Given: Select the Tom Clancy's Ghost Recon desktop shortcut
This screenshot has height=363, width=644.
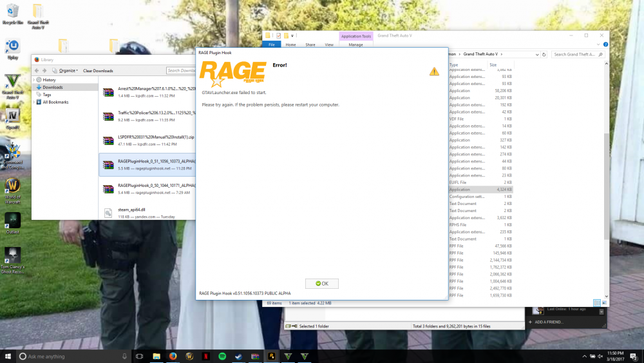Looking at the screenshot, I should [12, 261].
